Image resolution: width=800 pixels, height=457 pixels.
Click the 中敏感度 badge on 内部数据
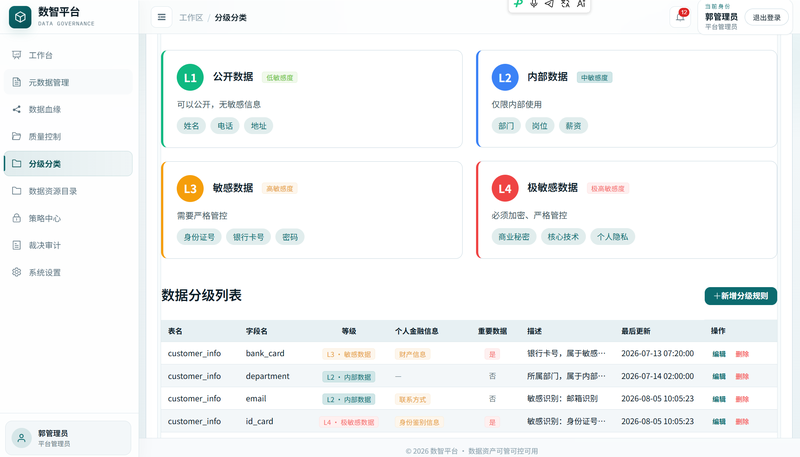tap(594, 78)
